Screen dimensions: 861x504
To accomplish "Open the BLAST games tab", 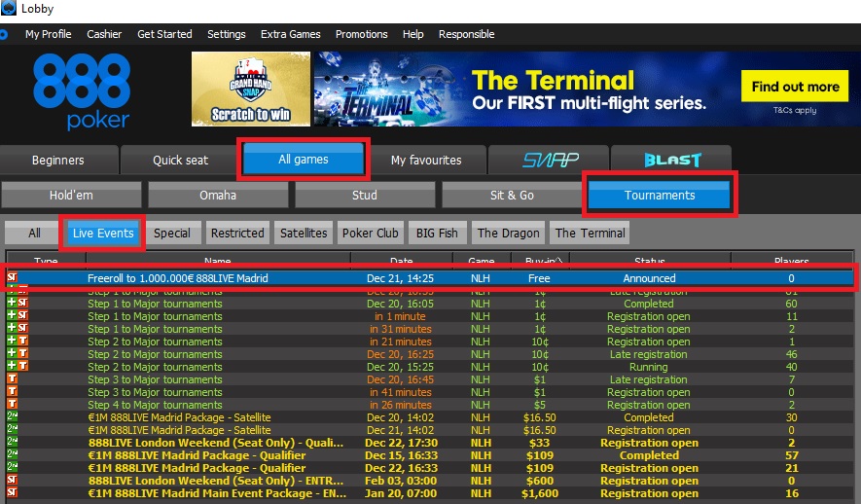I will tap(672, 161).
